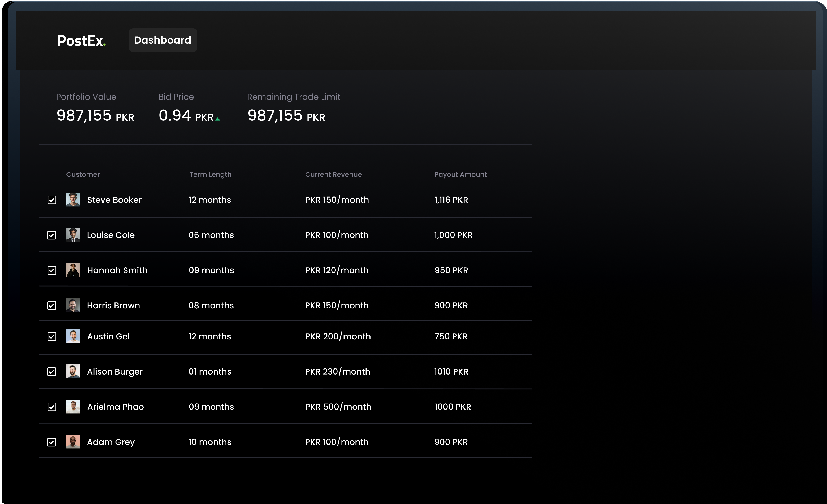Click Steve Booker's avatar photo

click(73, 199)
